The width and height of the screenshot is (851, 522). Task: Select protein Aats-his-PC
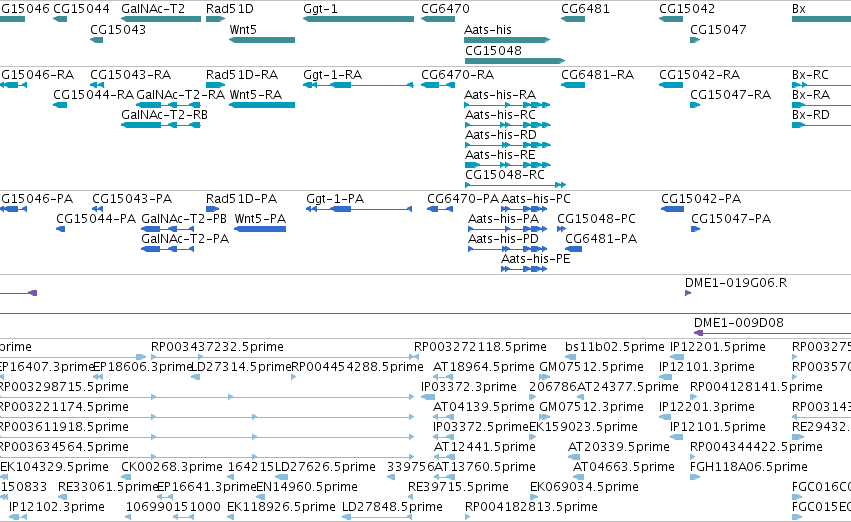point(524,209)
